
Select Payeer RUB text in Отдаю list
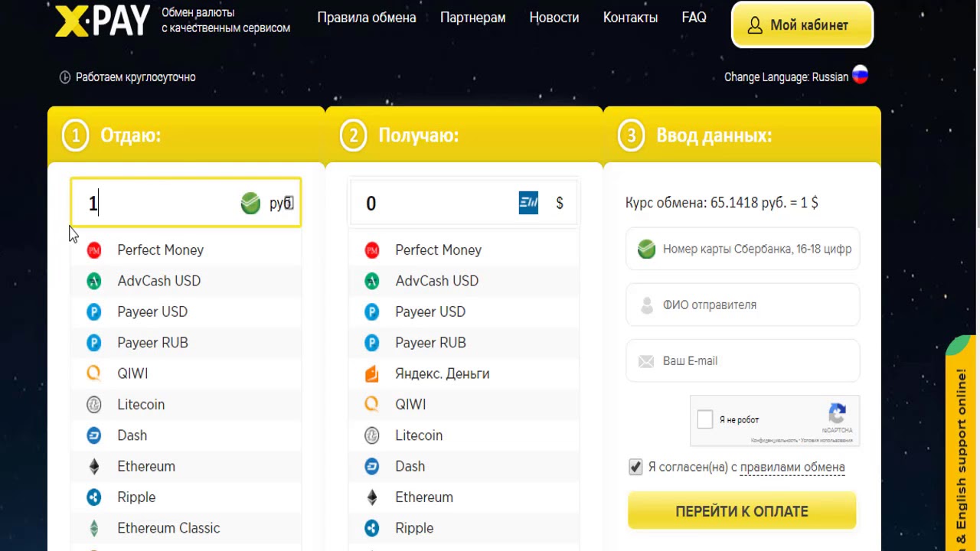pyautogui.click(x=152, y=343)
